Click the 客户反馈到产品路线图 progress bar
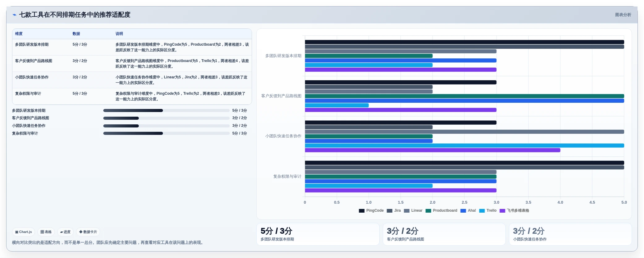Viewport: 644px width, 258px height. click(x=166, y=118)
